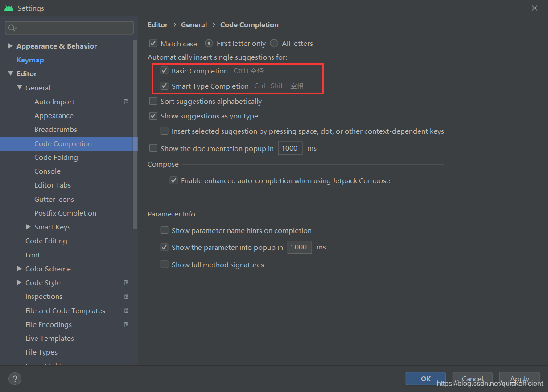The width and height of the screenshot is (548, 392).
Task: Expand the Smart Keys tree item
Action: [28, 227]
